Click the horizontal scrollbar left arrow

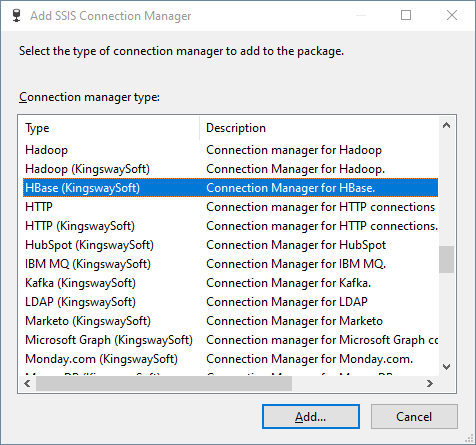click(27, 384)
